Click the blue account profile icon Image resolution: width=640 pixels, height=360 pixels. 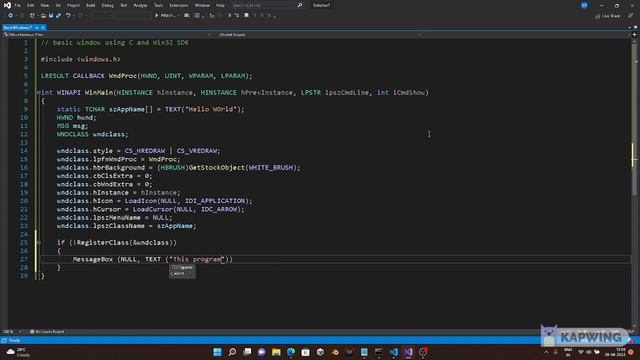(x=584, y=5)
